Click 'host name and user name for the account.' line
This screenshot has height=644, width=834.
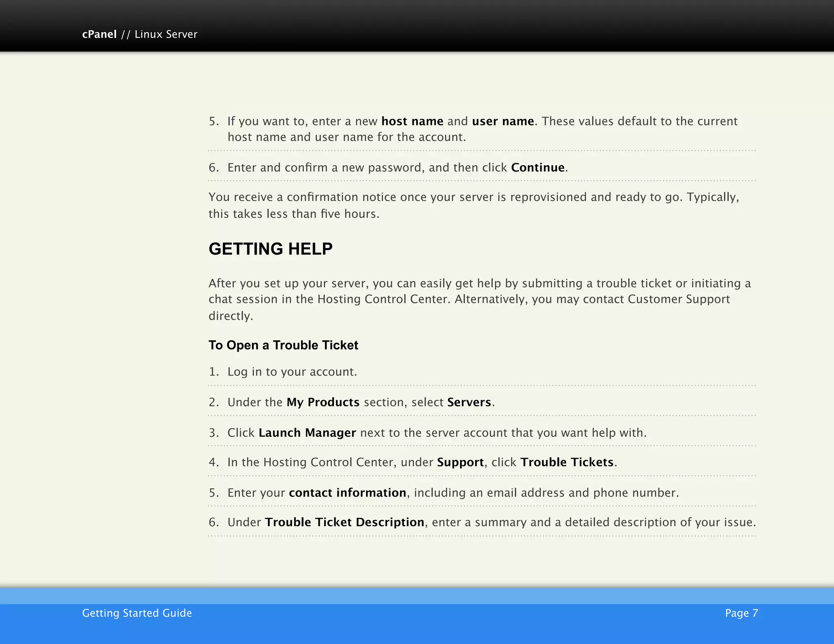pyautogui.click(x=347, y=137)
